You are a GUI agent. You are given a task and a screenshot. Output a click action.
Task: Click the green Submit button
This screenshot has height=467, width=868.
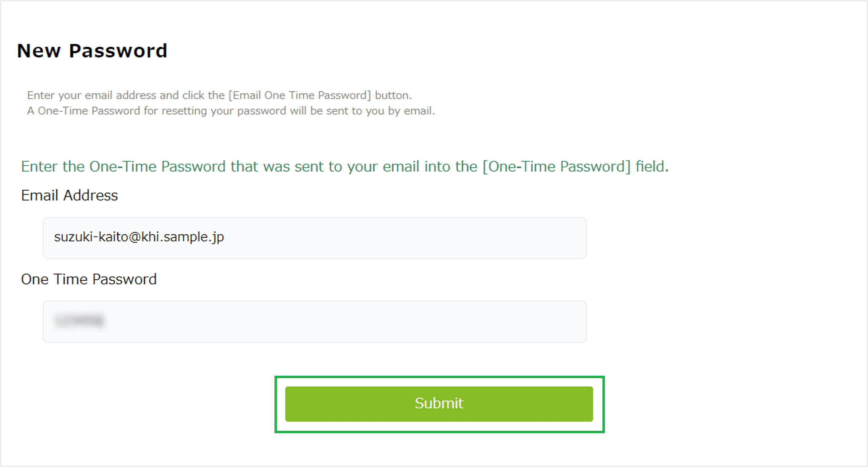click(x=439, y=404)
